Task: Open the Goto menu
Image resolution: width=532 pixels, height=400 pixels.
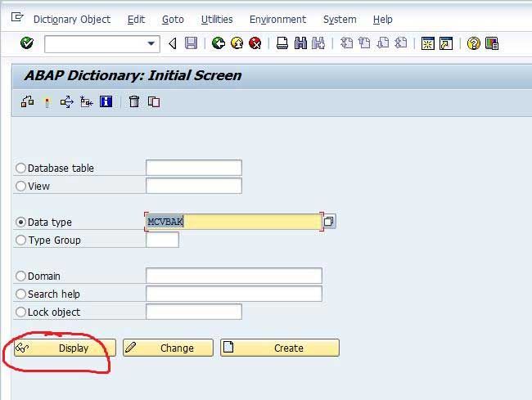Action: tap(173, 20)
